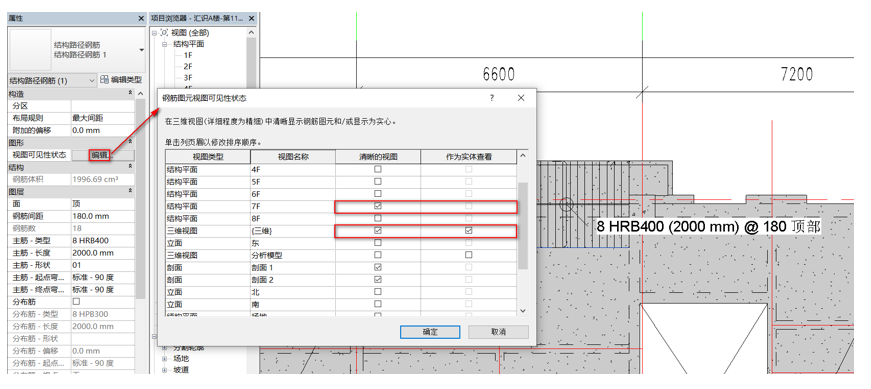Uncheck 清晰的视图 for the 剖面 2 row
This screenshot has height=389, width=871.
coord(378,280)
